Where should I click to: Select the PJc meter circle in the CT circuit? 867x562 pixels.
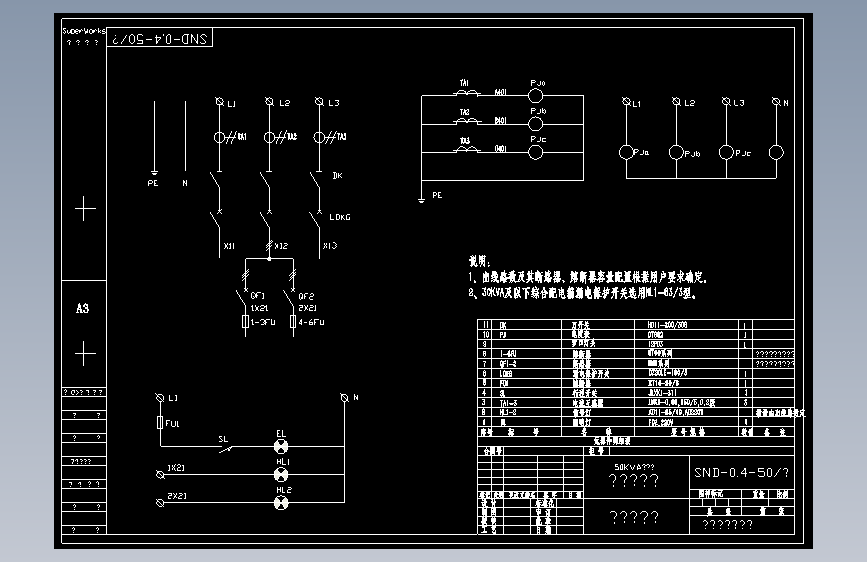click(x=535, y=152)
